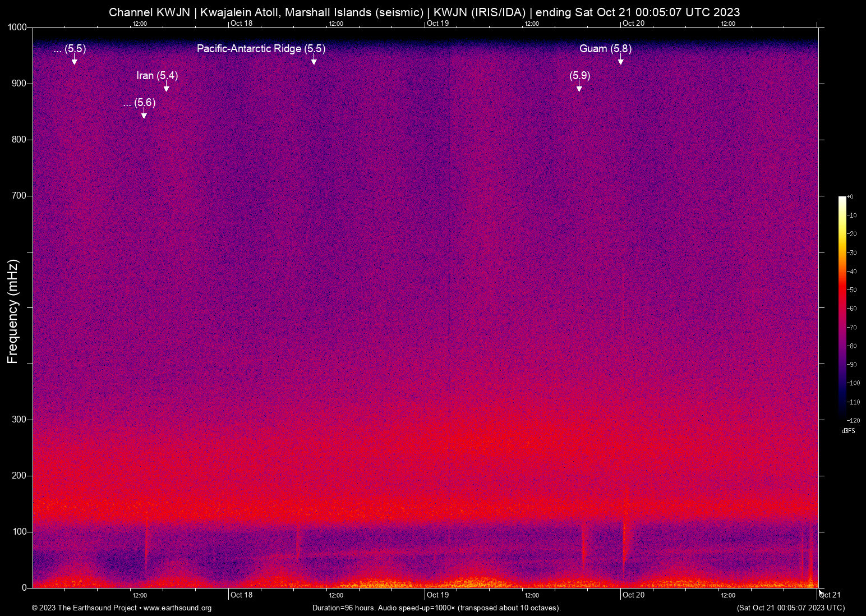Click the -120 value on the color scale

coord(854,421)
